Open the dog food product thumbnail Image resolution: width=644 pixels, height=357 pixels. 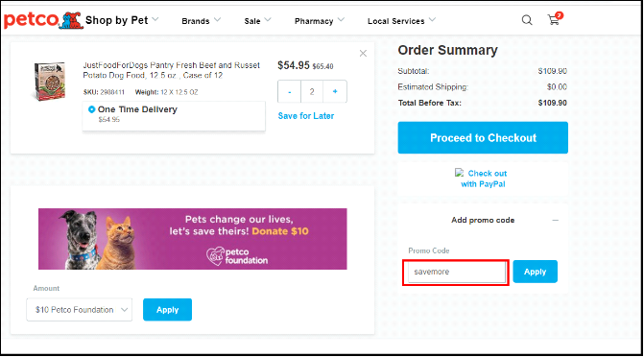click(x=49, y=81)
